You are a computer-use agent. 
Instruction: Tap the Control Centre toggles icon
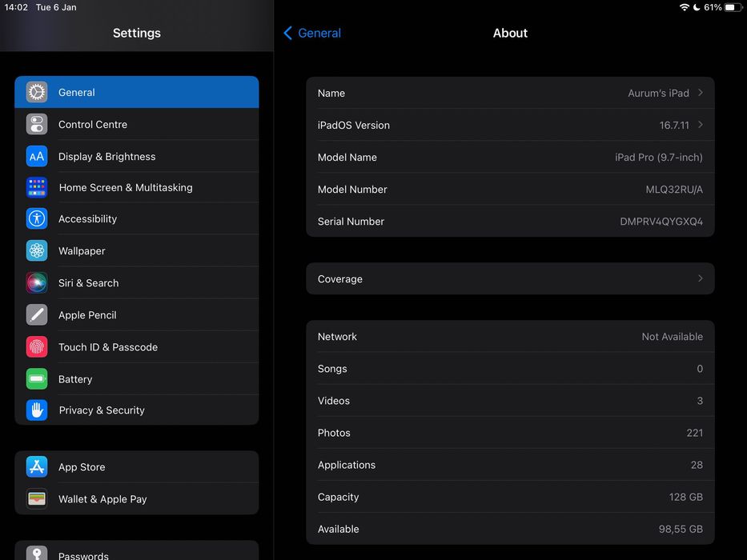tap(37, 124)
